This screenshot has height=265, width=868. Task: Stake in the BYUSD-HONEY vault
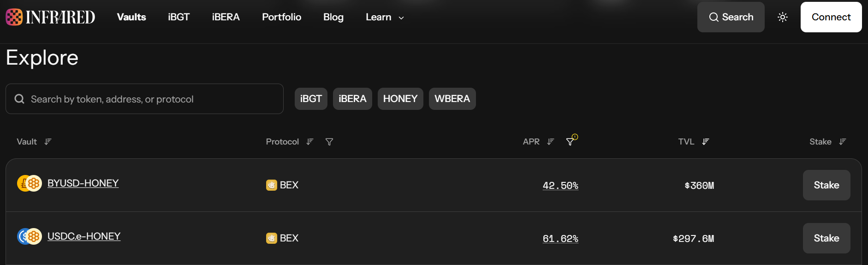click(826, 185)
